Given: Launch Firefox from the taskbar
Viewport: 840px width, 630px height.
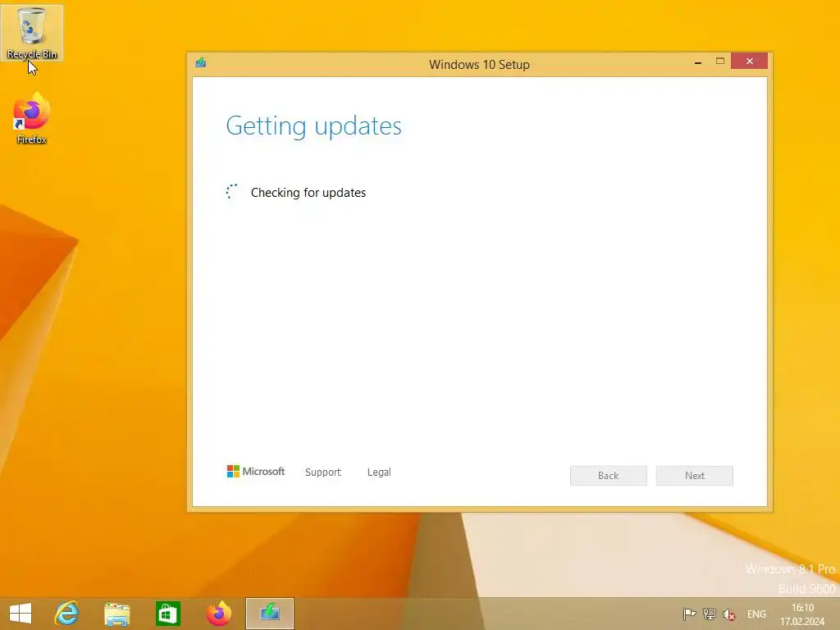Looking at the screenshot, I should coord(218,614).
